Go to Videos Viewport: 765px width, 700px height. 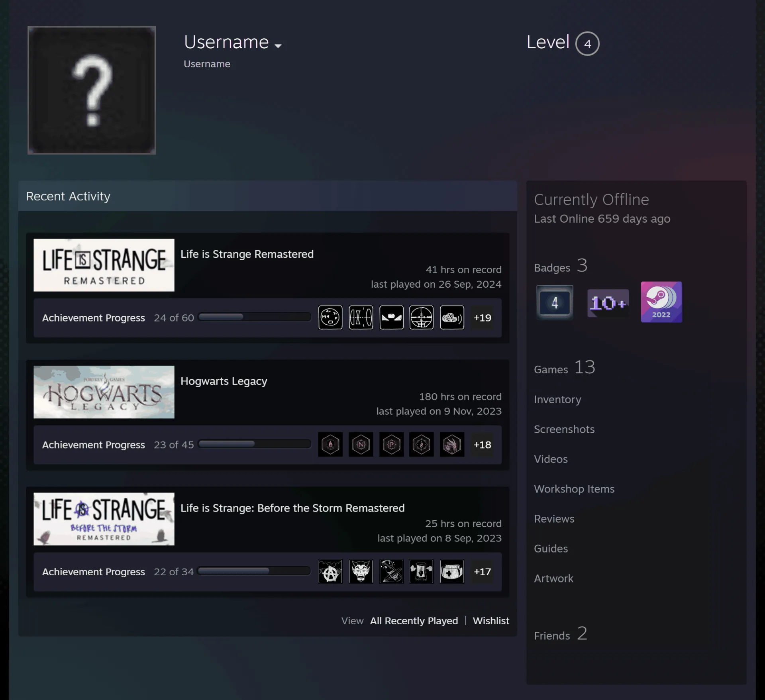point(551,459)
